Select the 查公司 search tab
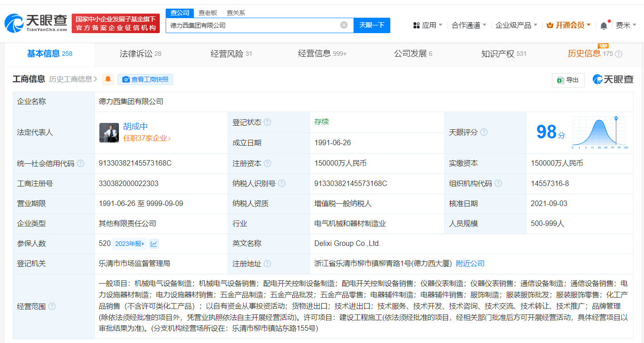The width and height of the screenshot is (644, 343). (x=180, y=13)
